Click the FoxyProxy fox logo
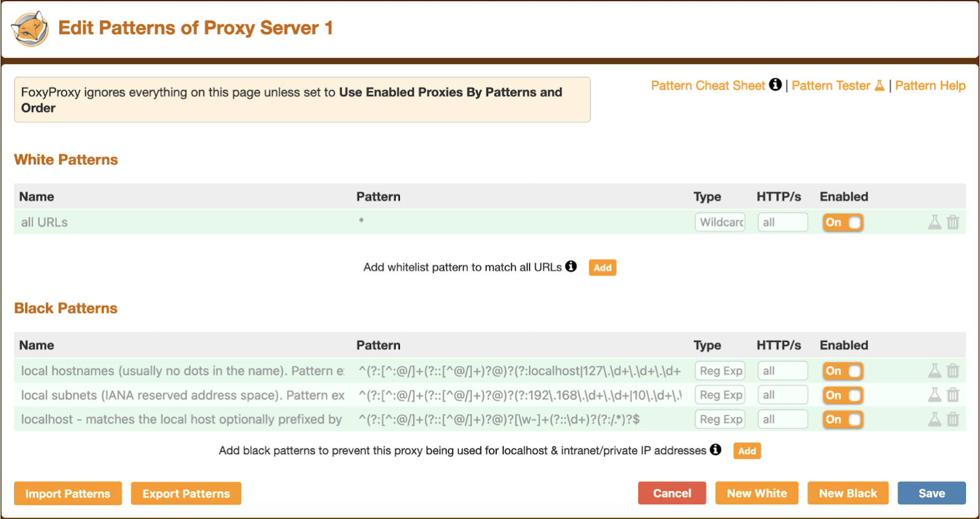This screenshot has height=519, width=980. pyautogui.click(x=29, y=29)
